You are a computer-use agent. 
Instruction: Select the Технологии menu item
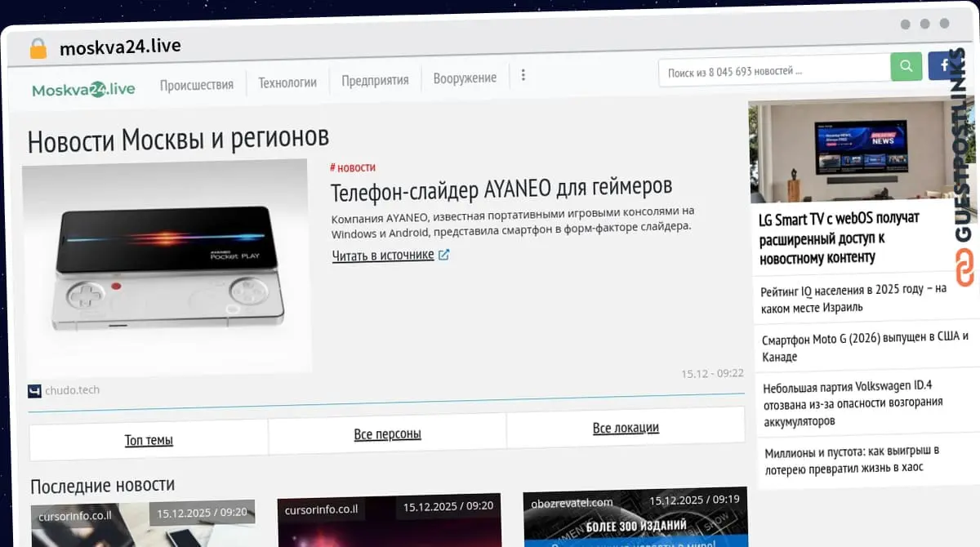287,82
